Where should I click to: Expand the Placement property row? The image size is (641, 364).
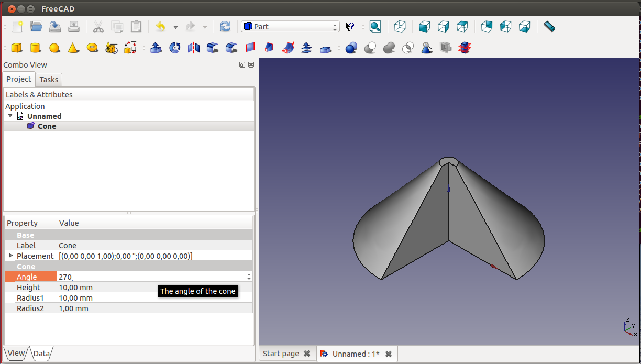click(10, 256)
